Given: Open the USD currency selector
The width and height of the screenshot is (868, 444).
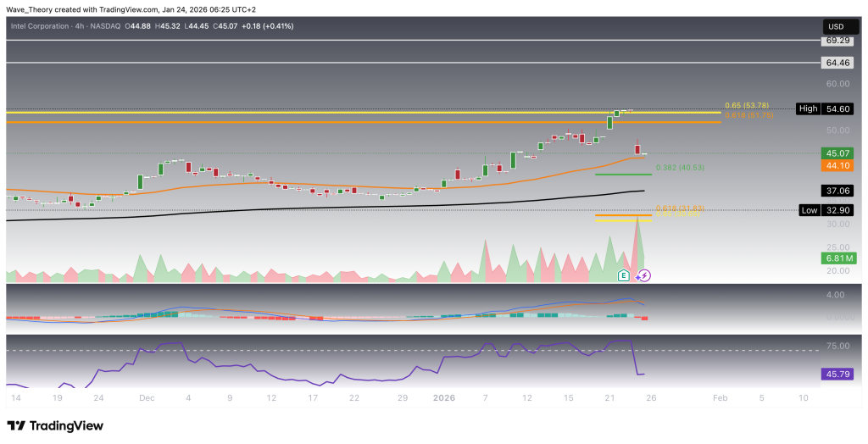Looking at the screenshot, I should coord(837,25).
